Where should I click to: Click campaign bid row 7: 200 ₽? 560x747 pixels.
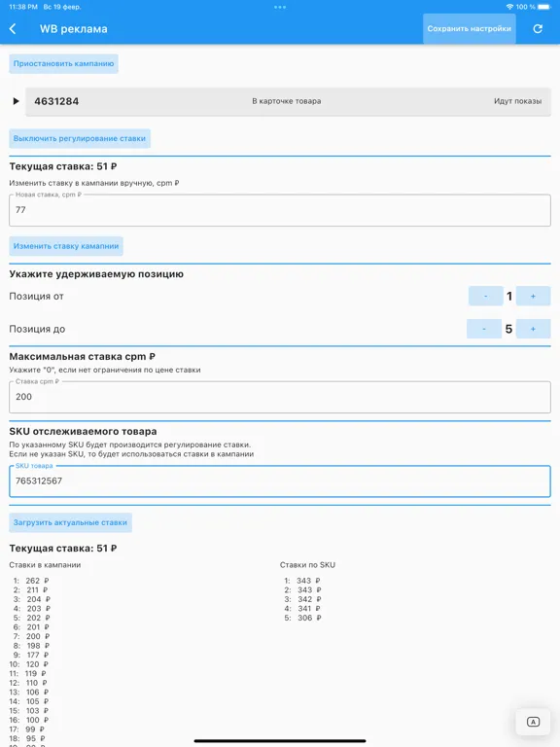click(x=31, y=636)
